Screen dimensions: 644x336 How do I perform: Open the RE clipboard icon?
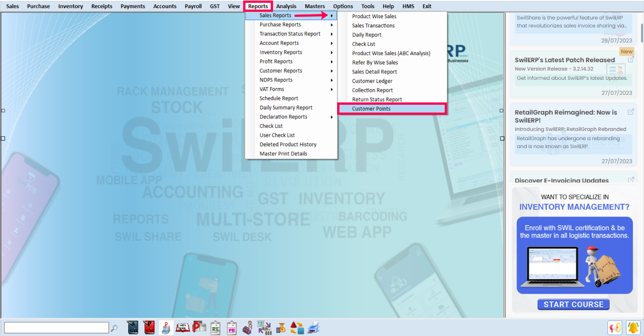coord(215,328)
